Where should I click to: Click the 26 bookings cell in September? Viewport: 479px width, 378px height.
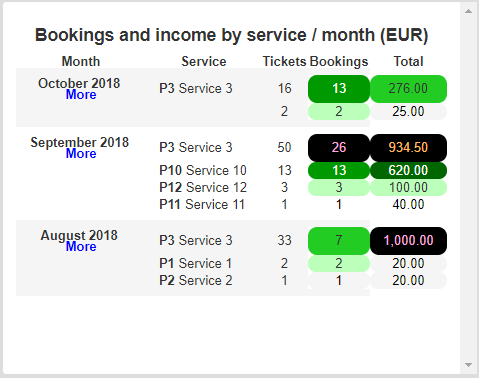(339, 148)
